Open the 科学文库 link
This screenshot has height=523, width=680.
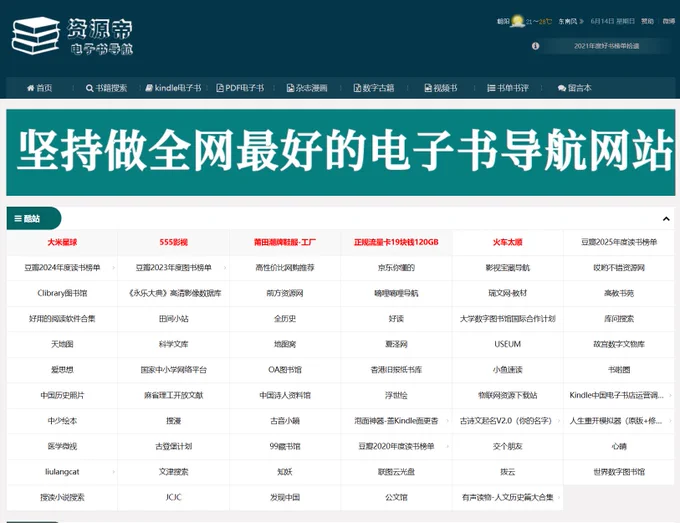click(173, 344)
